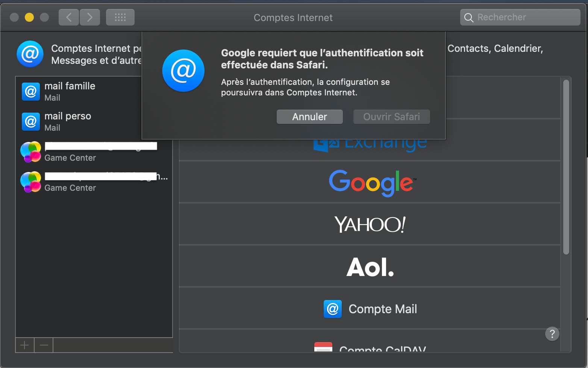Show all preferences grid button
Viewport: 588px width, 368px height.
pyautogui.click(x=120, y=17)
